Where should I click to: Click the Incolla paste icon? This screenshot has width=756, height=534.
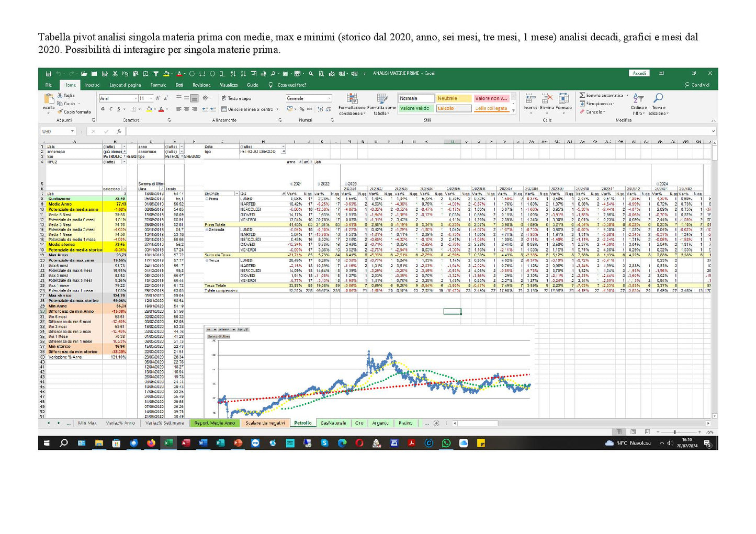tap(49, 99)
